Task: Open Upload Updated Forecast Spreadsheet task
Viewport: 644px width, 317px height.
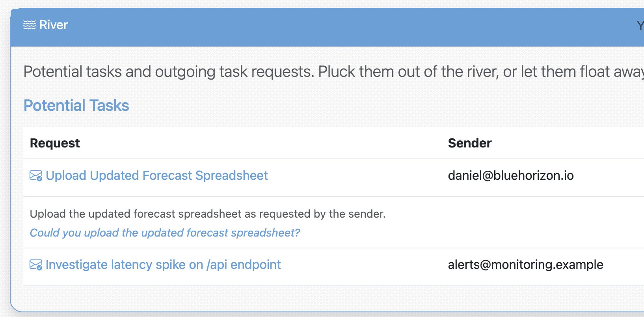Action: (156, 175)
